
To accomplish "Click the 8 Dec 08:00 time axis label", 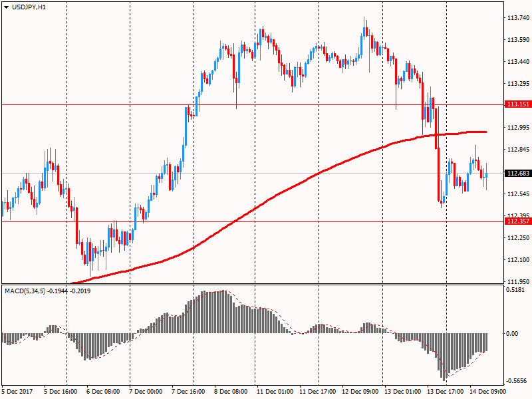I will (231, 392).
